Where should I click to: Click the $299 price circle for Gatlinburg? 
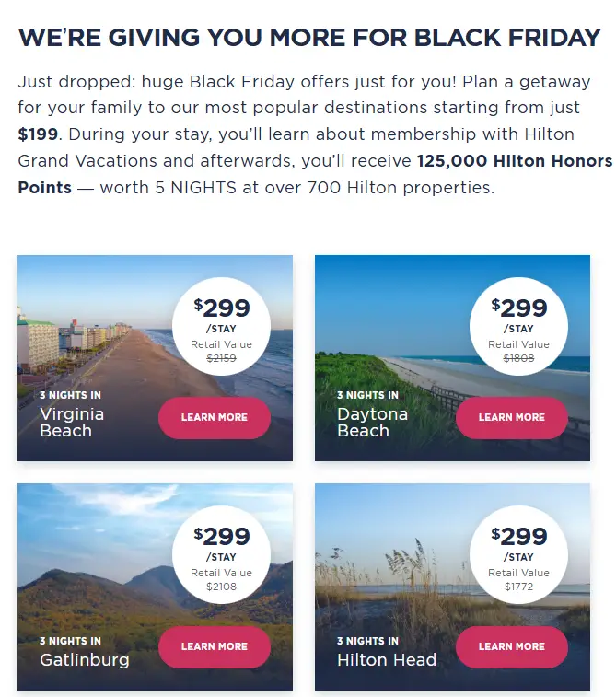click(x=221, y=551)
